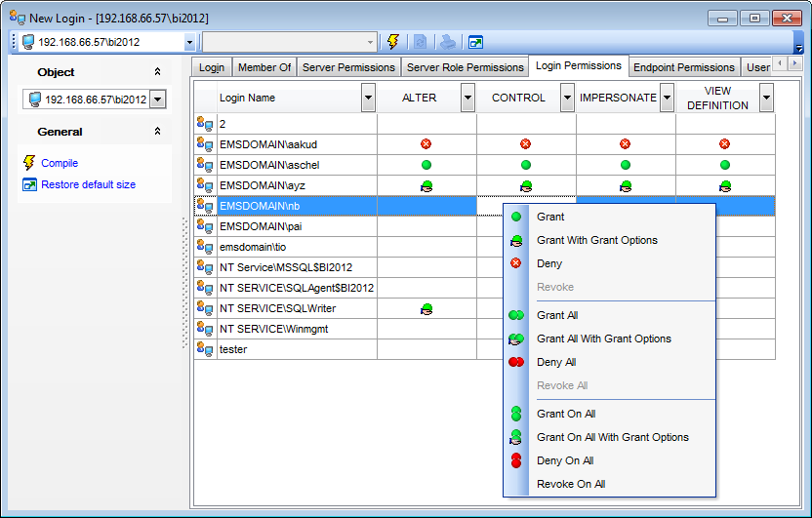Image resolution: width=812 pixels, height=518 pixels.
Task: Choose Grant from the context menu
Action: point(610,217)
